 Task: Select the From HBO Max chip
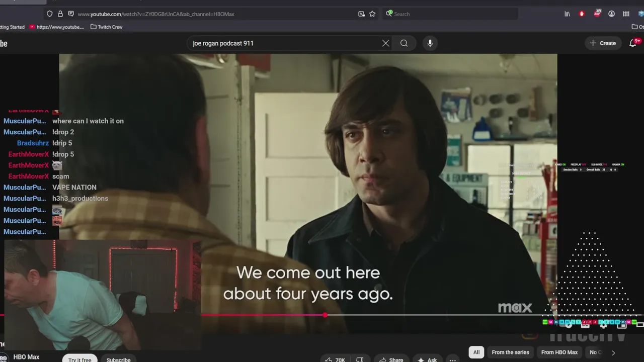pyautogui.click(x=559, y=352)
